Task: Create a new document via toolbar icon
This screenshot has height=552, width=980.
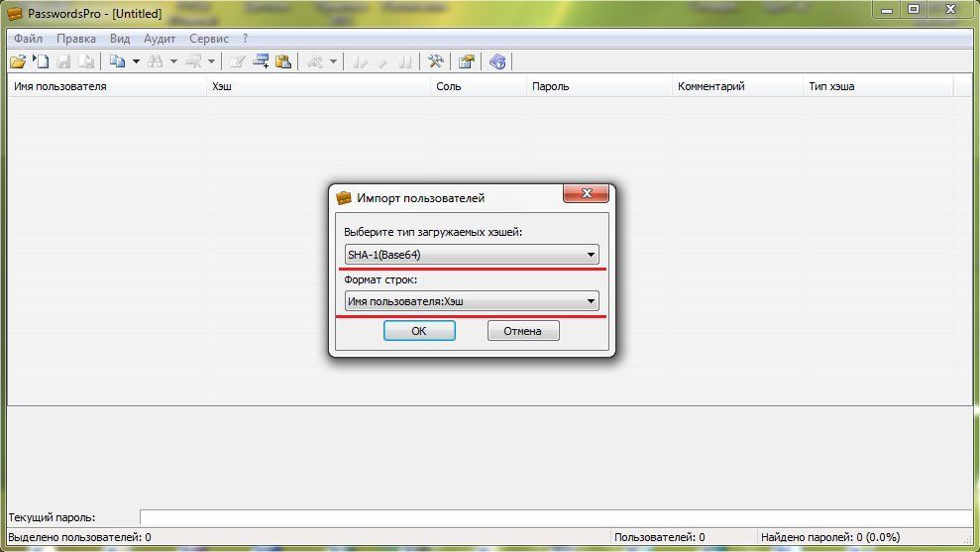Action: (42, 61)
